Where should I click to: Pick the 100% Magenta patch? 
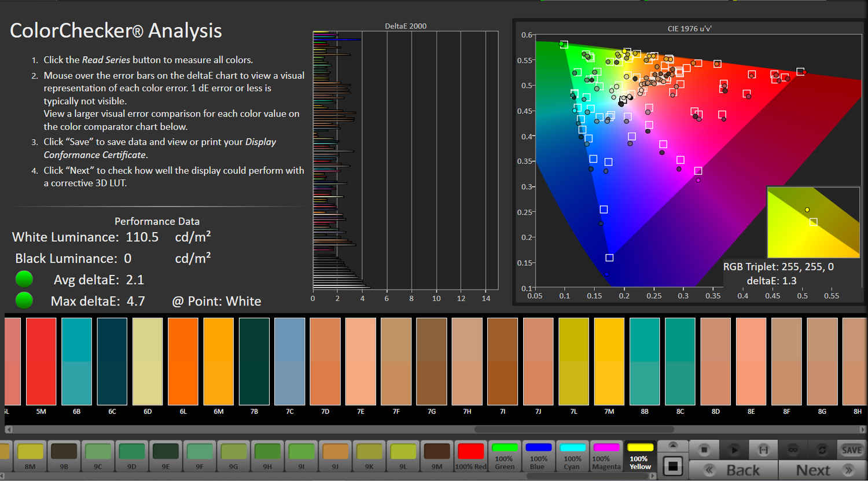tap(606, 457)
